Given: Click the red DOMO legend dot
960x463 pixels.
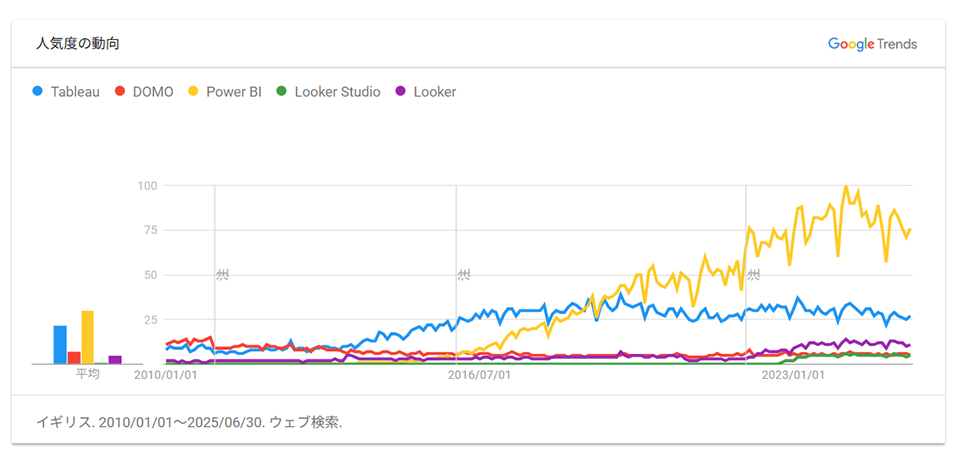Looking at the screenshot, I should 121,92.
